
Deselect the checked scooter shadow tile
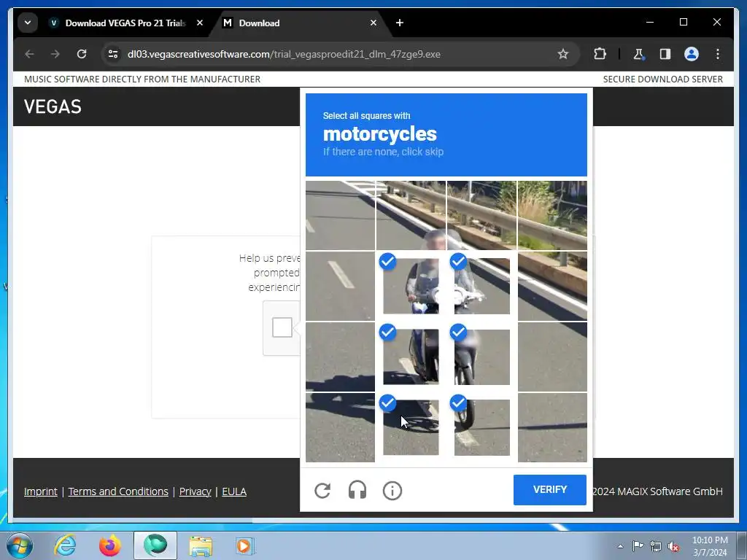click(x=411, y=427)
